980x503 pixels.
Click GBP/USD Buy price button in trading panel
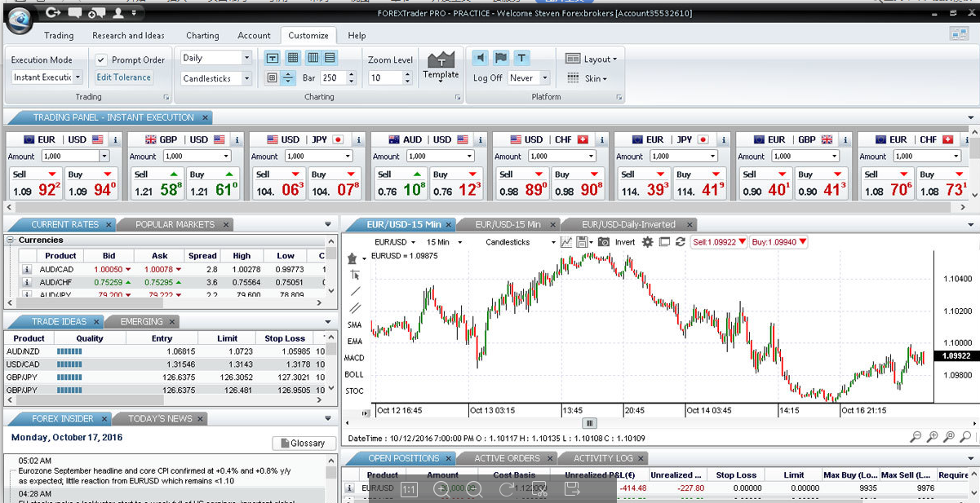(212, 184)
